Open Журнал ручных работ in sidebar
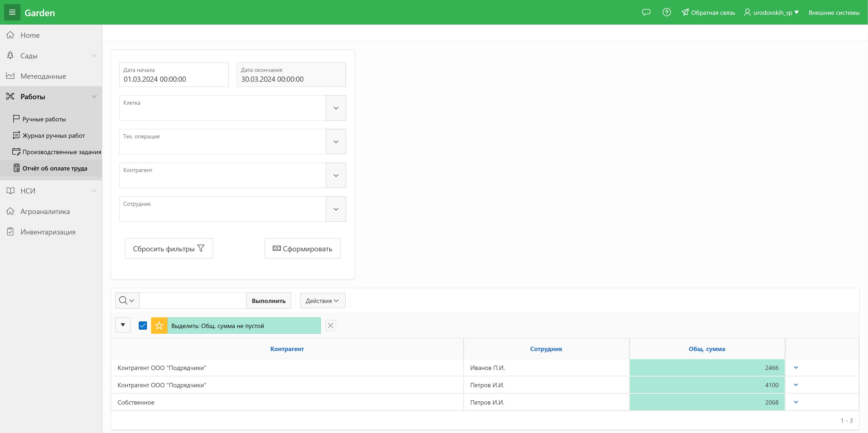This screenshot has width=868, height=433. coord(53,135)
